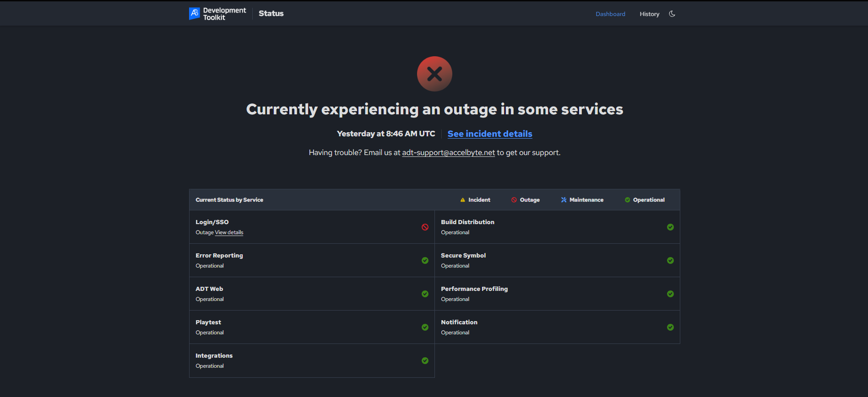Click the Incident legend warning icon
Screen dimensions: 868x397
(462, 200)
